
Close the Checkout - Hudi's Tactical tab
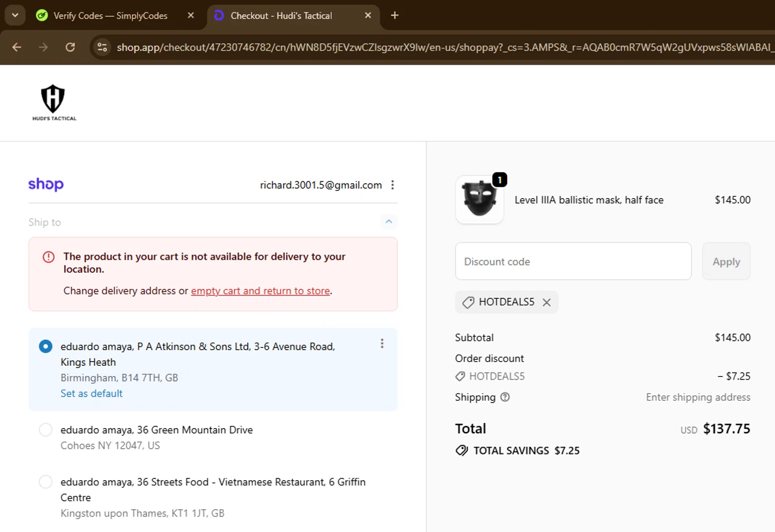[368, 15]
